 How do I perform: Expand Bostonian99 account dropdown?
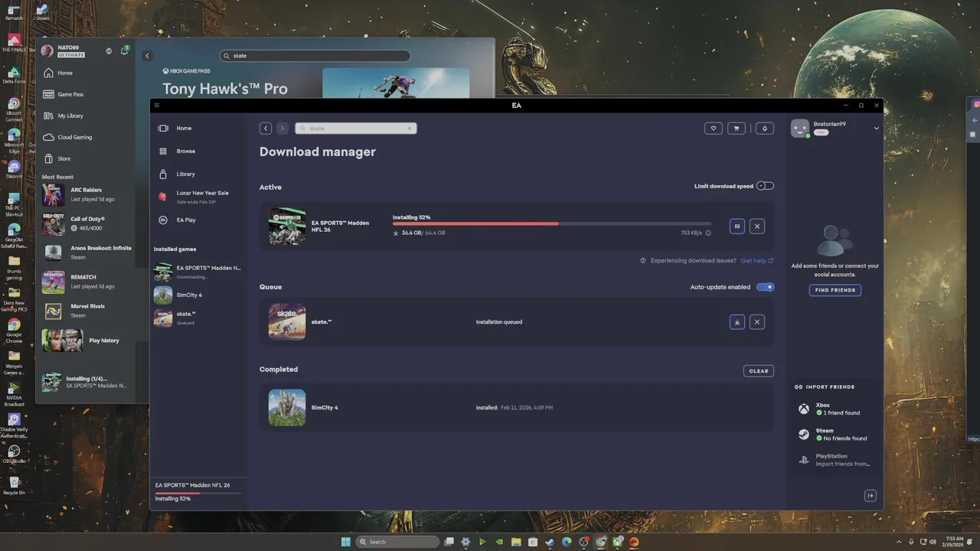(876, 129)
